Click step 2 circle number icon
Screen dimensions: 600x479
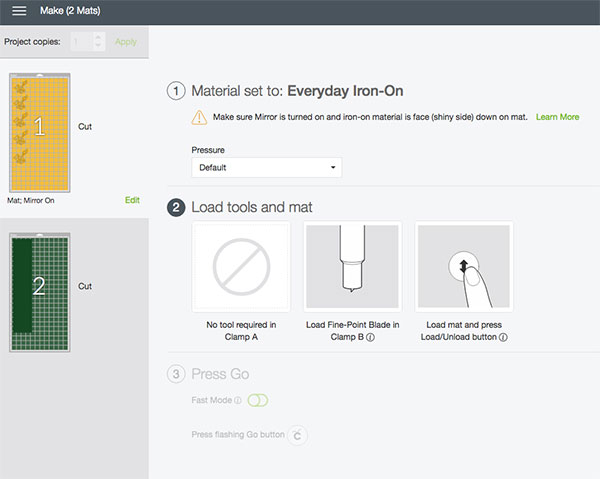click(176, 207)
